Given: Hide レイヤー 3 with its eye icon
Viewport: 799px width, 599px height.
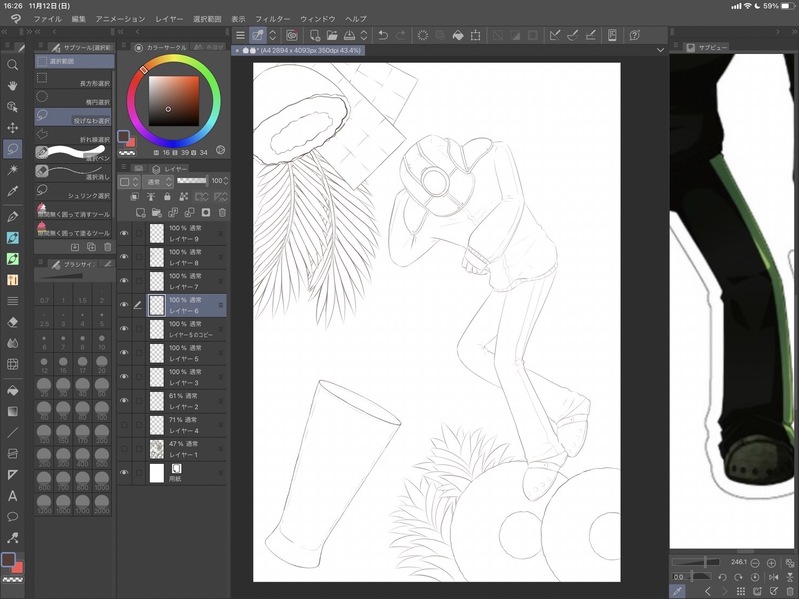Looking at the screenshot, I should (124, 376).
